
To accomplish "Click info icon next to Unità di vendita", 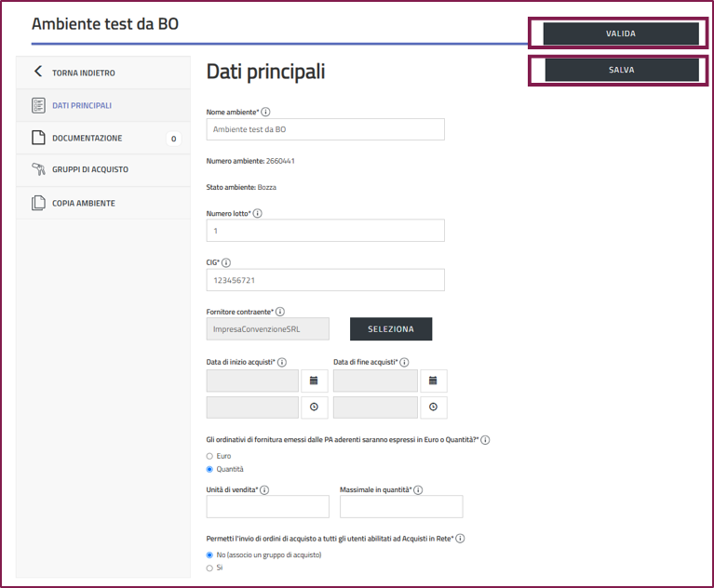I will pos(264,489).
